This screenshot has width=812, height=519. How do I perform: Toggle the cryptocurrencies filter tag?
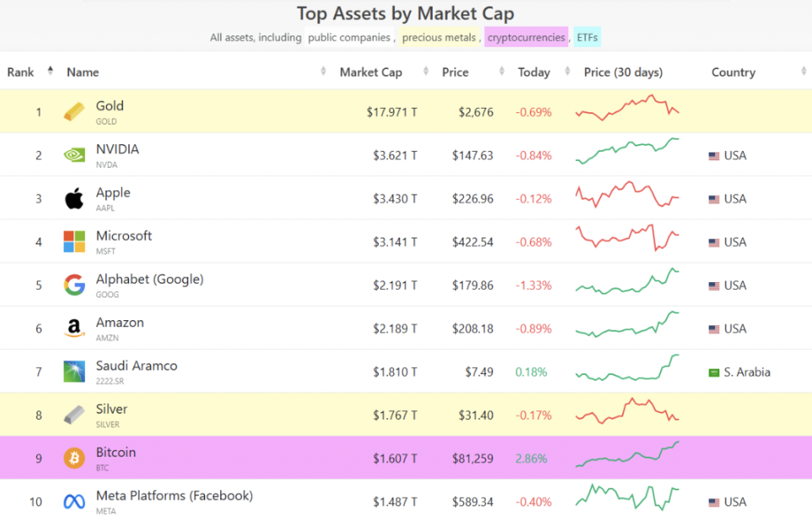526,37
